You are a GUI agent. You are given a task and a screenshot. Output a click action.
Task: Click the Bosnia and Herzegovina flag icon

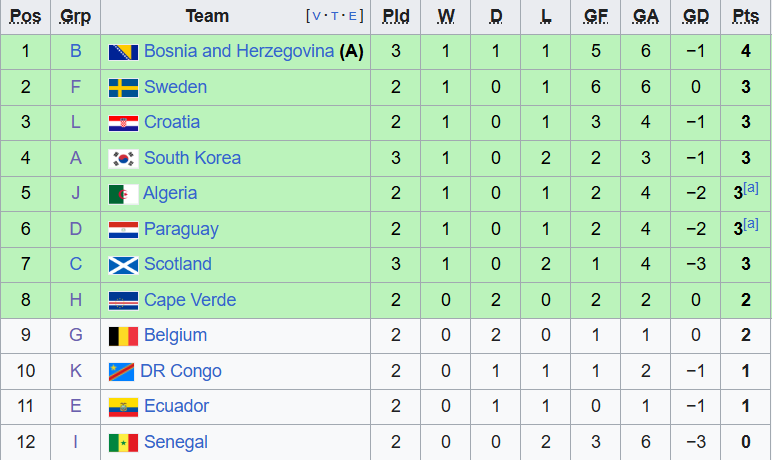point(123,52)
